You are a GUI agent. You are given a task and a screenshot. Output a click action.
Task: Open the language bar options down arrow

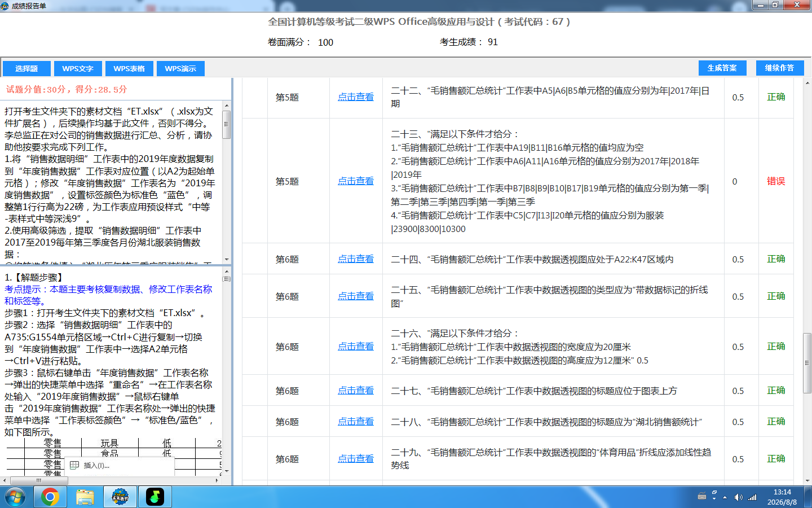[714, 500]
